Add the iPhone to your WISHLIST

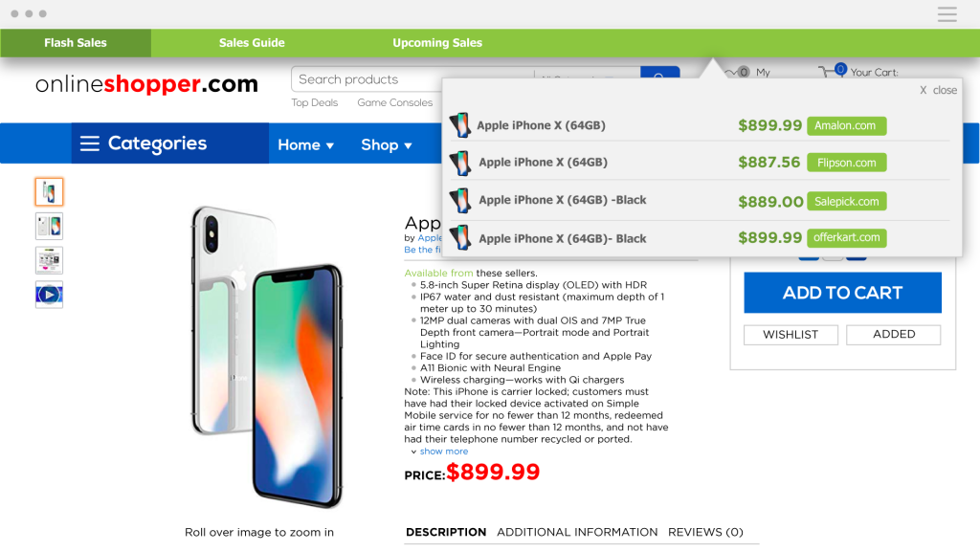[x=791, y=334]
